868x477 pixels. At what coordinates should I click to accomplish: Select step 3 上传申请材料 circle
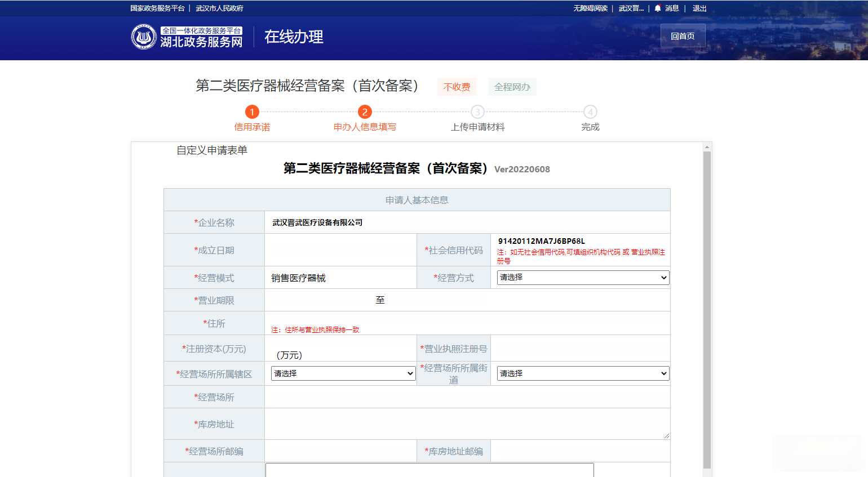[x=477, y=112]
